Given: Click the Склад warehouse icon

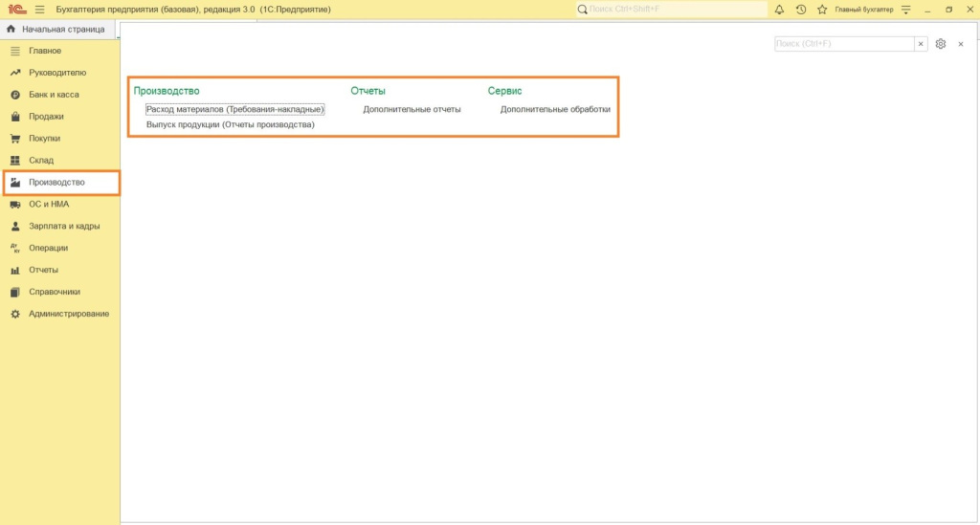Looking at the screenshot, I should point(15,161).
